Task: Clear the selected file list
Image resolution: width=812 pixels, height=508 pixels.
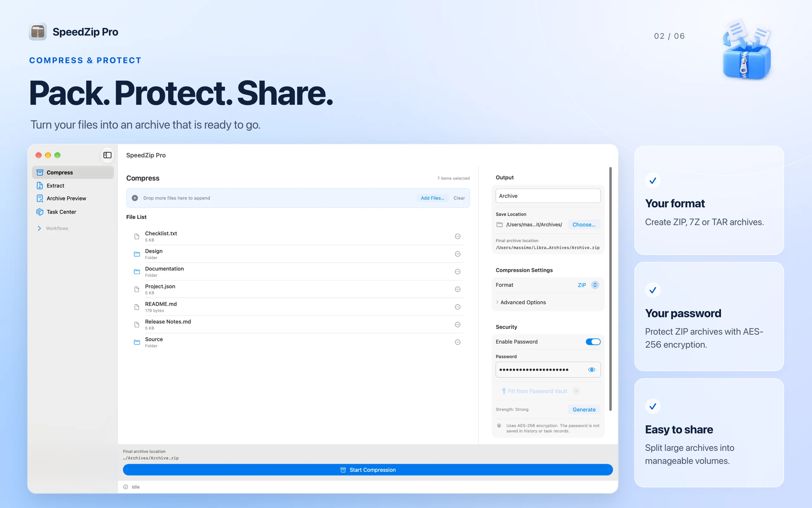Action: 459,198
